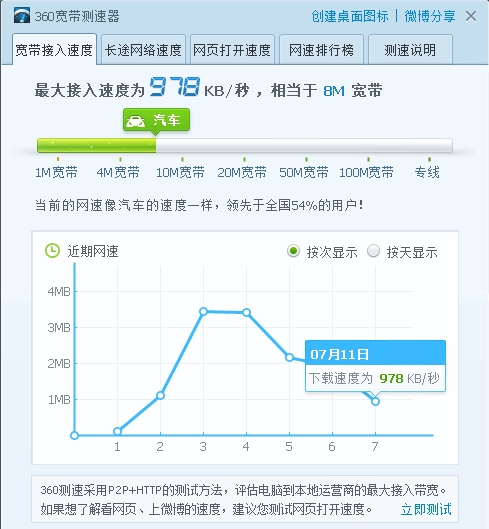Click the 下载速度为 978 KB/秒 tooltip text
489x529 pixels.
(374, 379)
